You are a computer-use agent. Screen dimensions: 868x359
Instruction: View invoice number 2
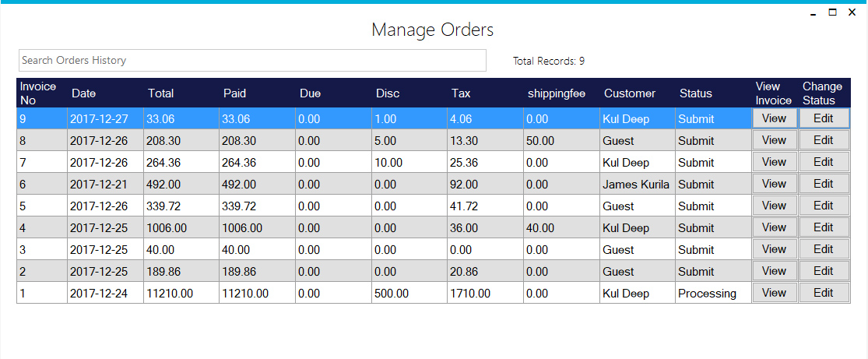tap(774, 271)
